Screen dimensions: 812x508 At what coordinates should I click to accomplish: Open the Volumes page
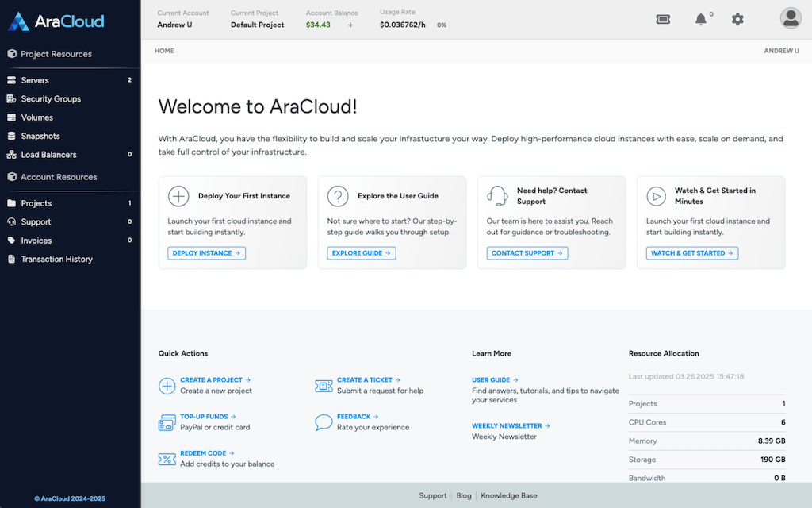click(x=36, y=117)
